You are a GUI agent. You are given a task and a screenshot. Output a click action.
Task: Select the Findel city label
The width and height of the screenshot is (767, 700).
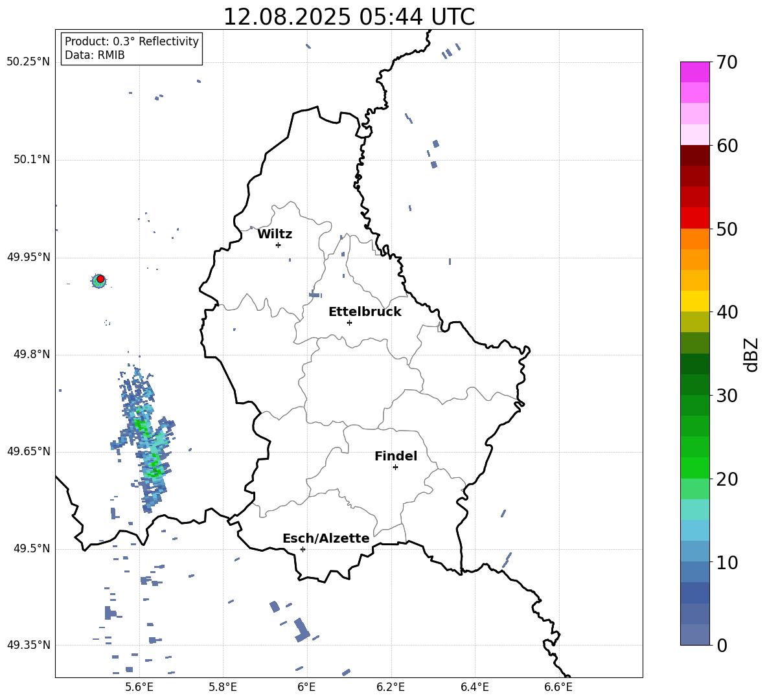point(396,456)
